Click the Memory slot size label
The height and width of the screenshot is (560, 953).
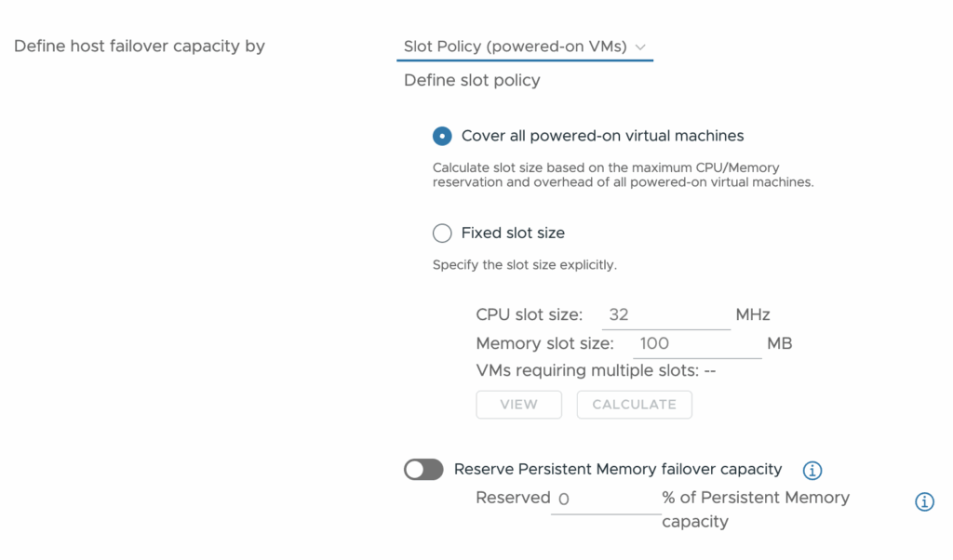pos(544,344)
